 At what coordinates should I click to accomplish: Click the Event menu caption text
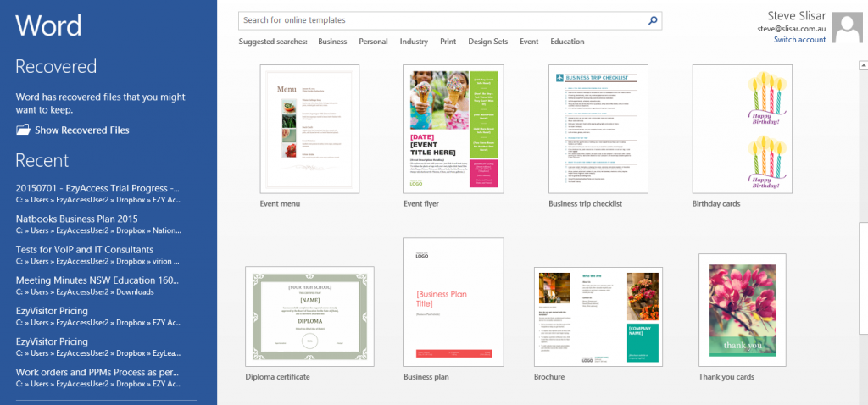[x=280, y=203]
